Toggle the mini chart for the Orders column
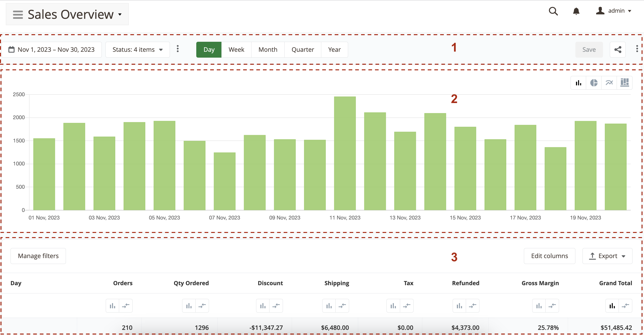Image resolution: width=644 pixels, height=335 pixels. coord(112,305)
